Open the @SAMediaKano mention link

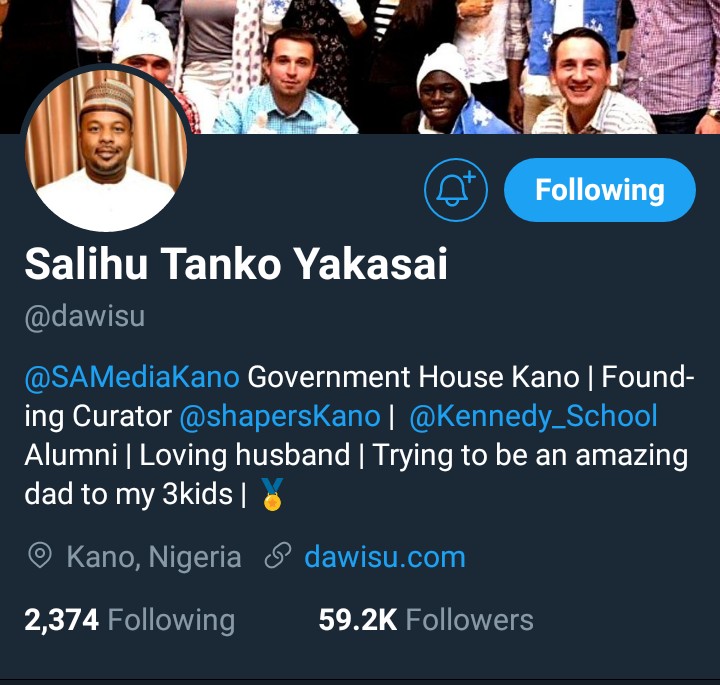132,377
